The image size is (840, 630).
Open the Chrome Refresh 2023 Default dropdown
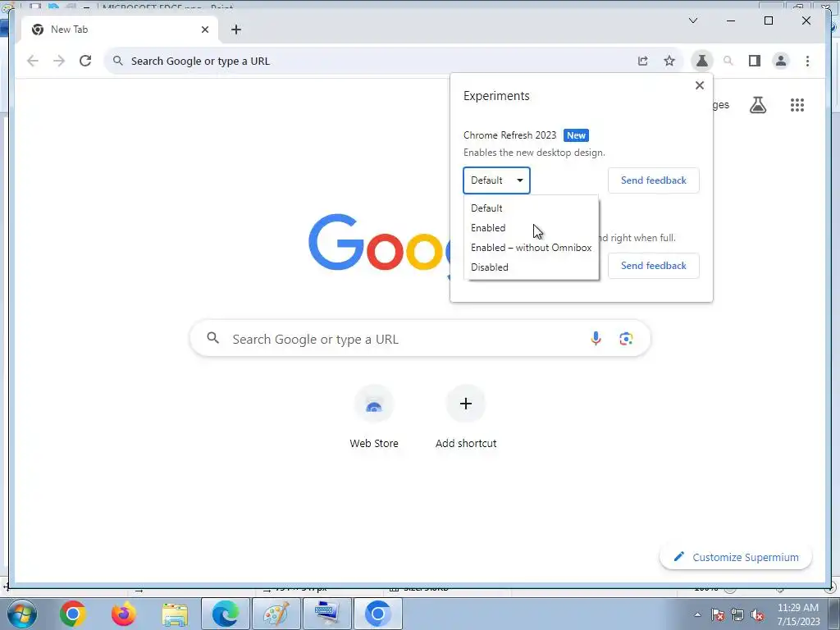point(496,180)
